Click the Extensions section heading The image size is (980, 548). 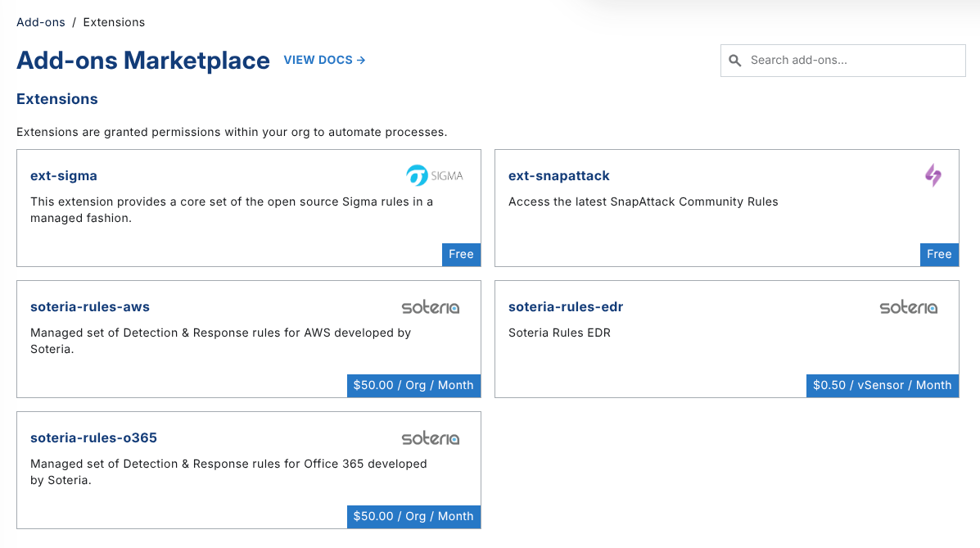(56, 99)
